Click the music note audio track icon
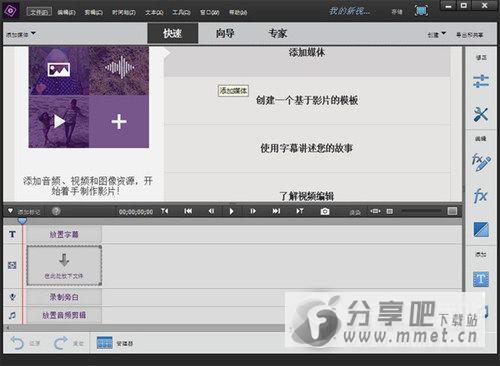 pyautogui.click(x=12, y=315)
